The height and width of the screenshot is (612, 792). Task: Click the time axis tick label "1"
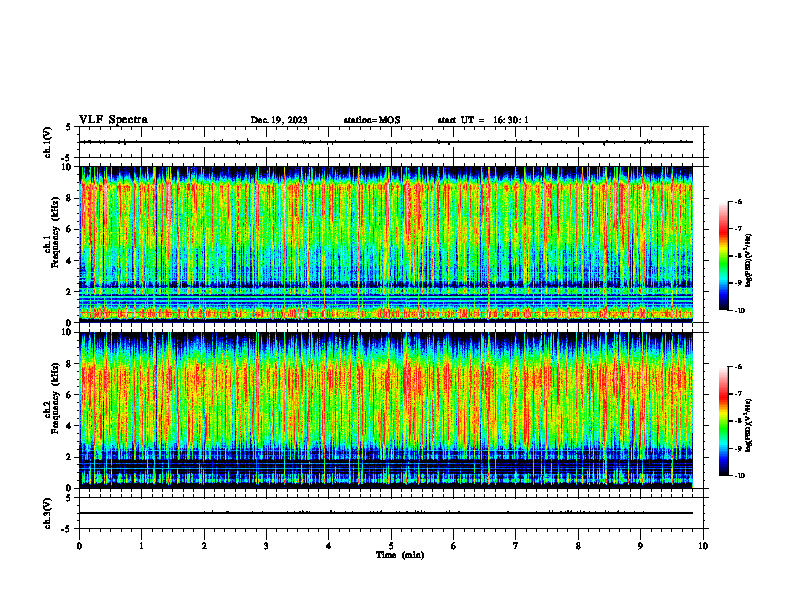(x=141, y=546)
